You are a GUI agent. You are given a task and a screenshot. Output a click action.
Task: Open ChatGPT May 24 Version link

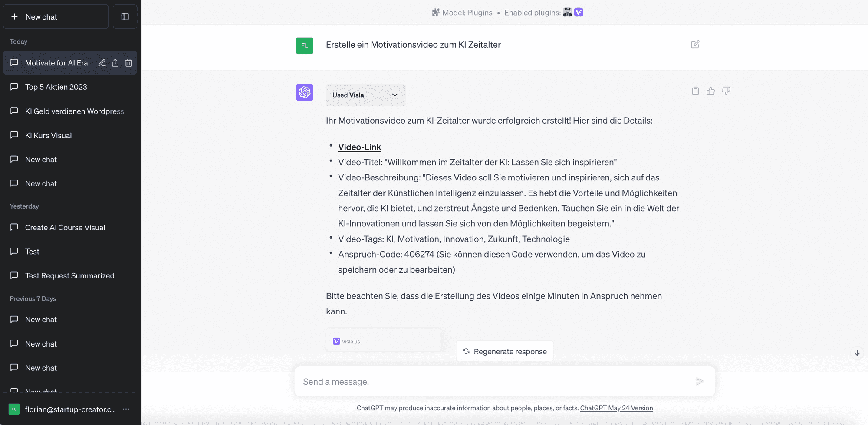pos(616,408)
